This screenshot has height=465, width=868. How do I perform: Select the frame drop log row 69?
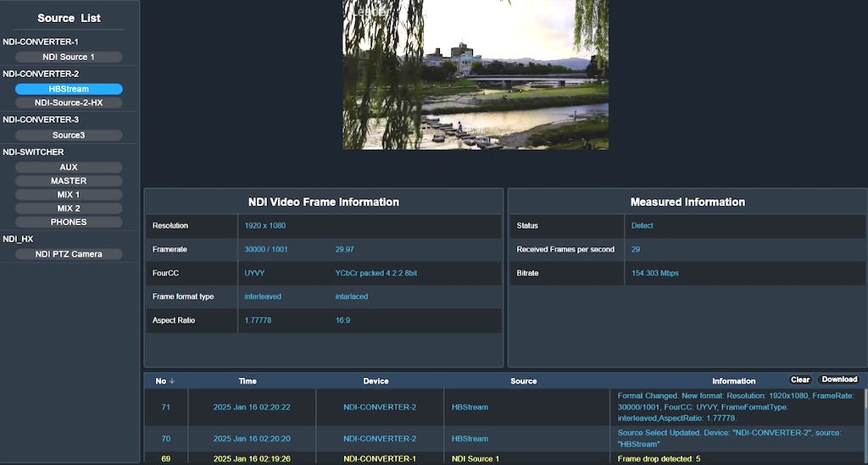[x=166, y=459]
